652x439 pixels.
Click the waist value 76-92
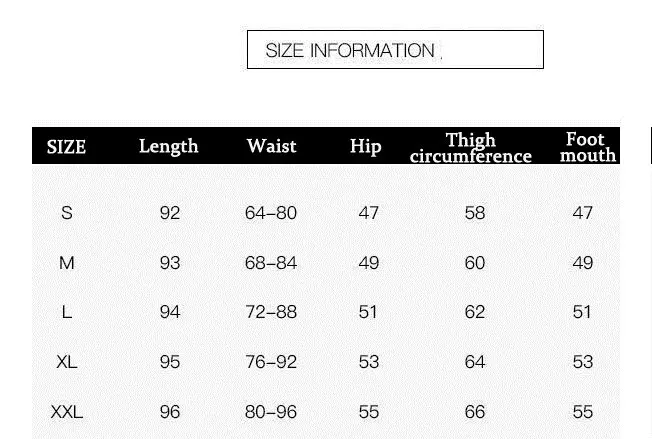[271, 362]
